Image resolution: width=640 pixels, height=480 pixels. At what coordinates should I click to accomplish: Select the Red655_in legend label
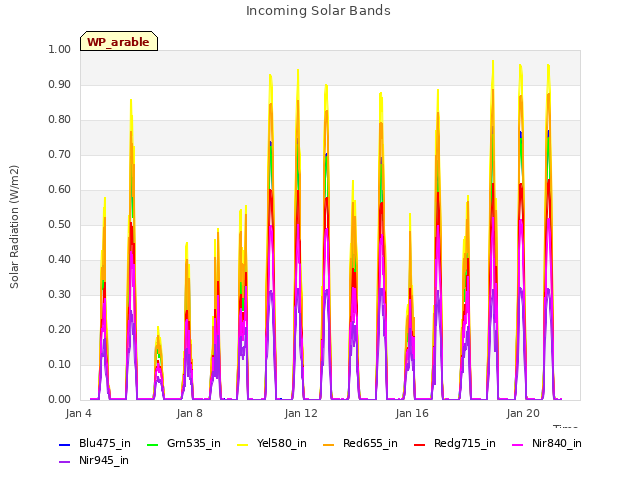pyautogui.click(x=370, y=444)
